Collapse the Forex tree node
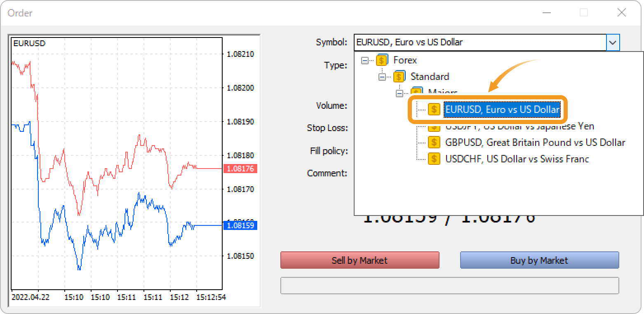 pos(364,61)
